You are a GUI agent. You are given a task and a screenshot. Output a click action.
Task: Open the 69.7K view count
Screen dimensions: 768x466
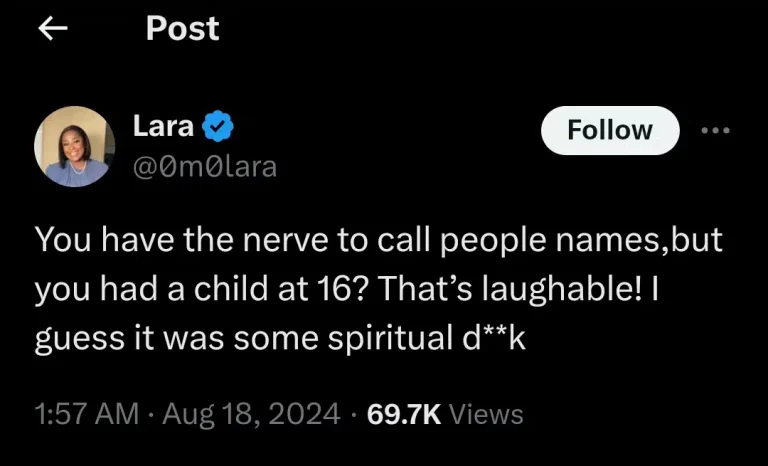(404, 413)
